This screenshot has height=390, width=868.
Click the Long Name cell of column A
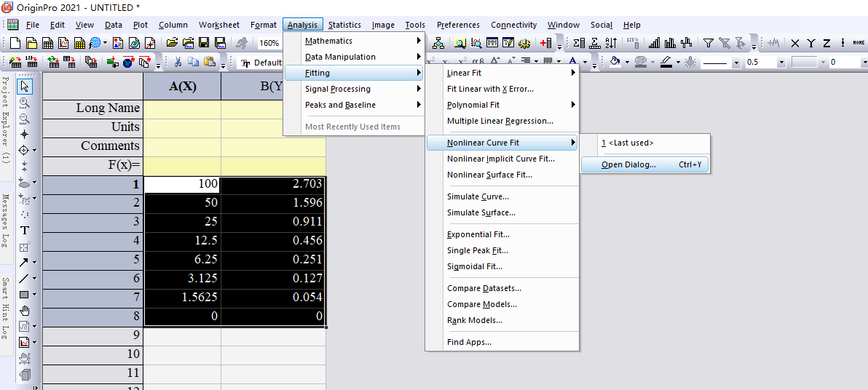[182, 108]
